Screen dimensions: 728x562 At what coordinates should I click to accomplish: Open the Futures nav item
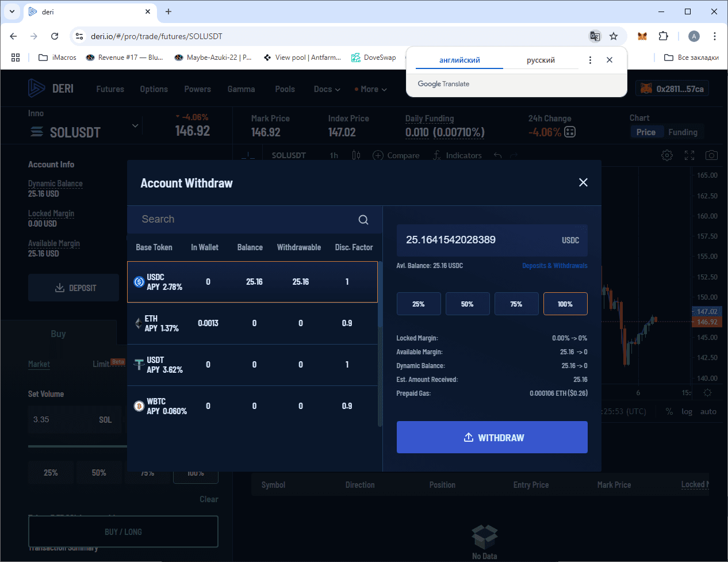coord(110,89)
